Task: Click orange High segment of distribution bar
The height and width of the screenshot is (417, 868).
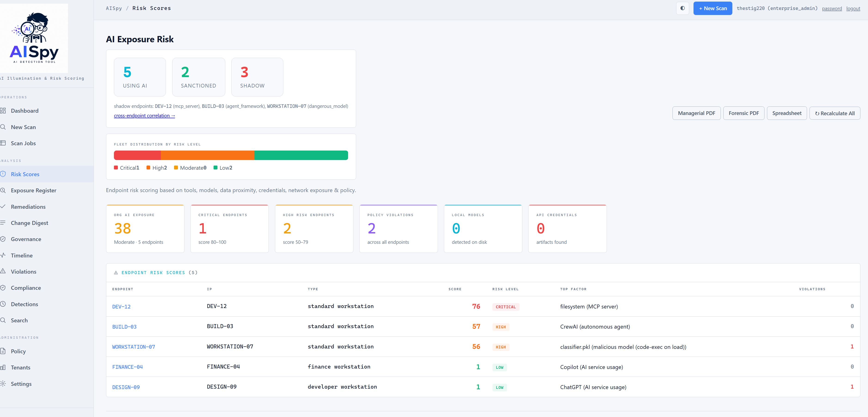Action: click(x=208, y=155)
